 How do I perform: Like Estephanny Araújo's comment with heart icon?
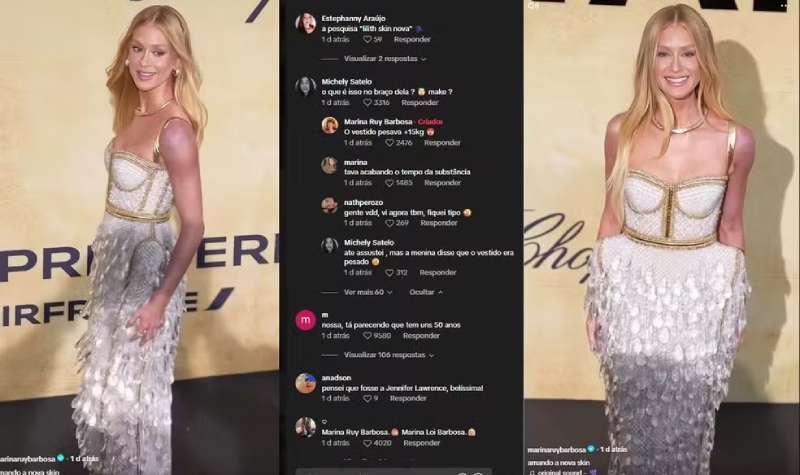tap(367, 39)
